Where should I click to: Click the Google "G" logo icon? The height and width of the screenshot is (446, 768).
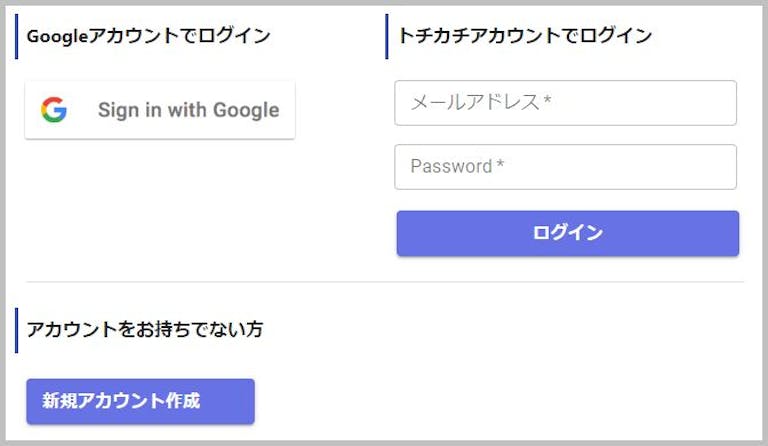coord(54,110)
